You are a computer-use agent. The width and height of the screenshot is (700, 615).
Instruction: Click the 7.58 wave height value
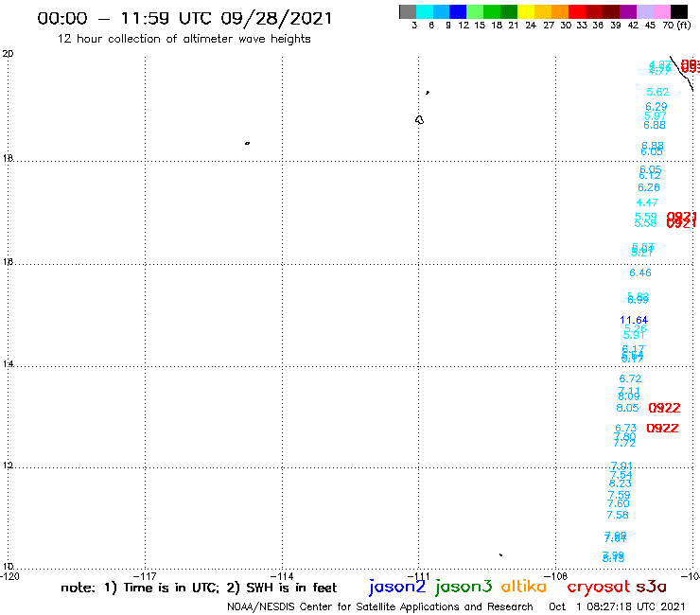click(x=618, y=515)
